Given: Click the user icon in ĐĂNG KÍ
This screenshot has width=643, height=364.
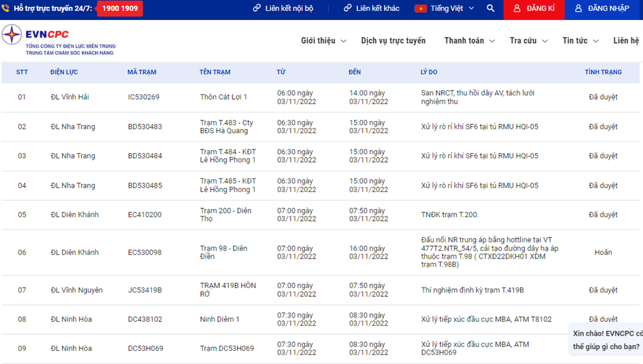Looking at the screenshot, I should 517,9.
